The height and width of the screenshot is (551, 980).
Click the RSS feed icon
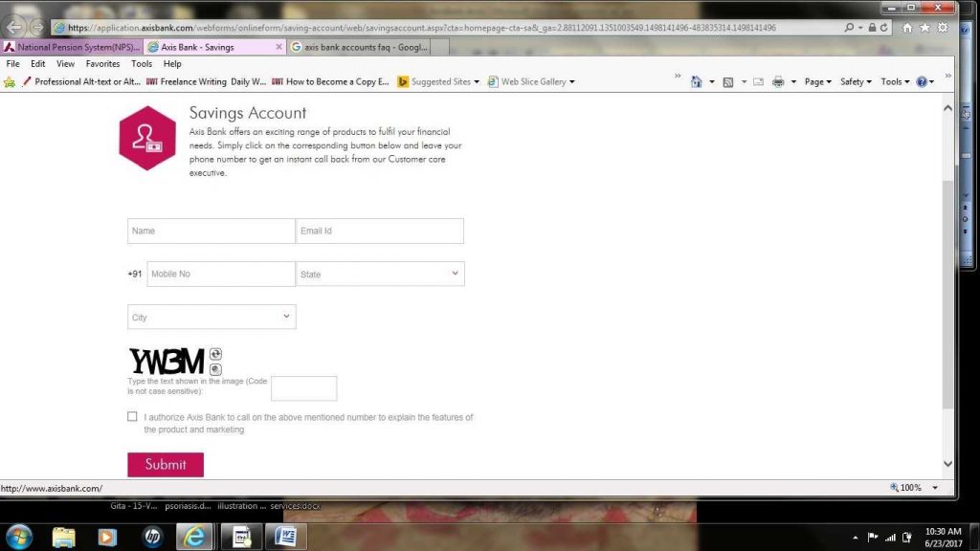[x=729, y=82]
